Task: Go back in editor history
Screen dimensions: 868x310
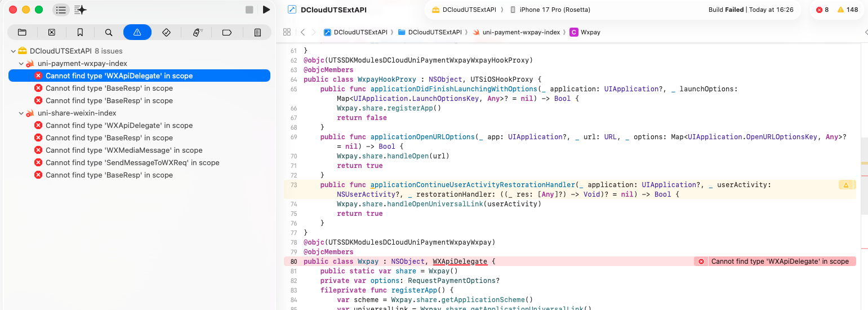Action: tap(303, 32)
